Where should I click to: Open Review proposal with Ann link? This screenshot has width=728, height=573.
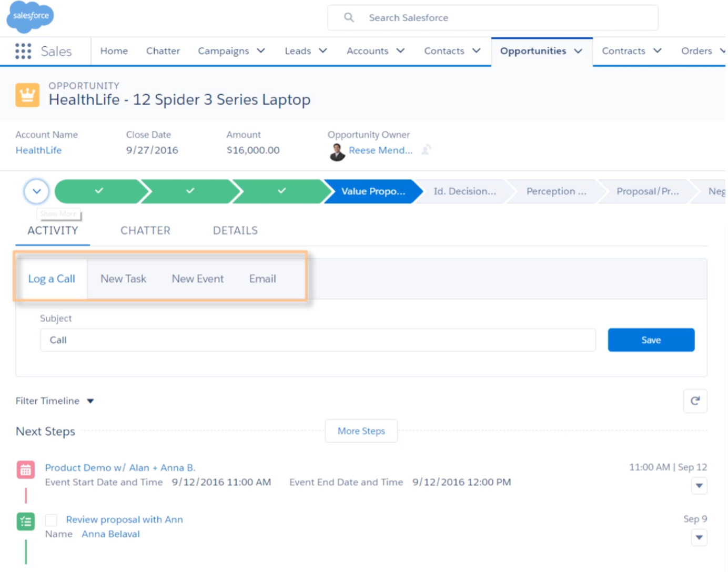(124, 519)
